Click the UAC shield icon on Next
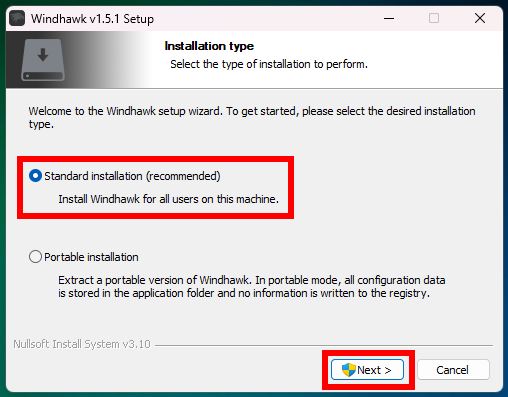508x397 pixels. (349, 370)
